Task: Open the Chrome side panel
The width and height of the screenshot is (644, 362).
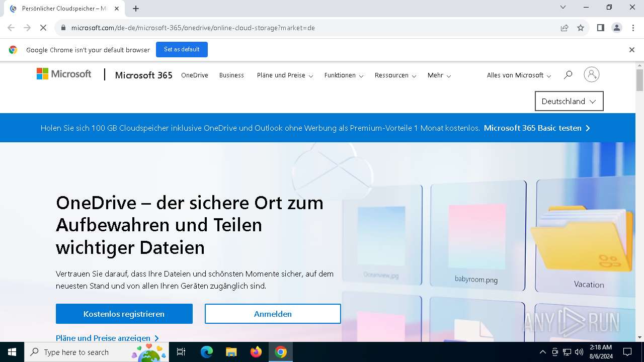Action: pos(600,28)
